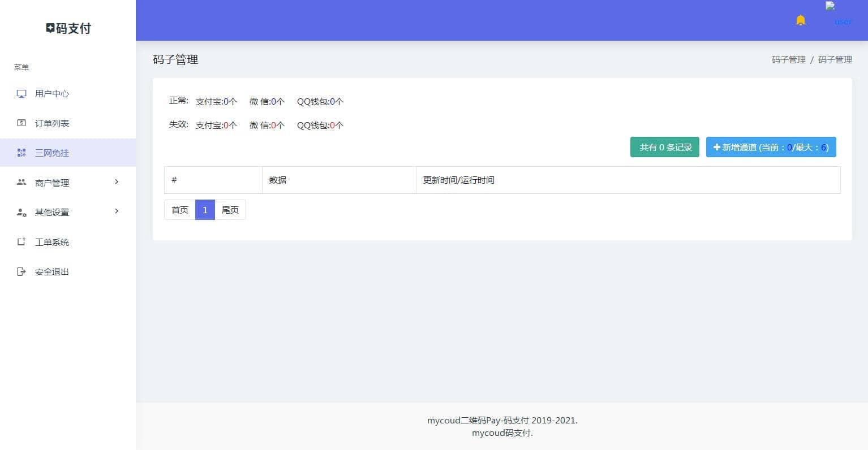Click the 三网免挂 QR code icon
The image size is (868, 450).
tap(22, 153)
